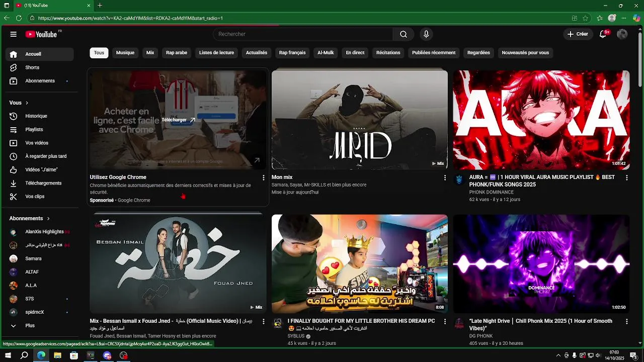Click the search magnifier button
Viewport: 644px width, 362px height.
click(404, 34)
